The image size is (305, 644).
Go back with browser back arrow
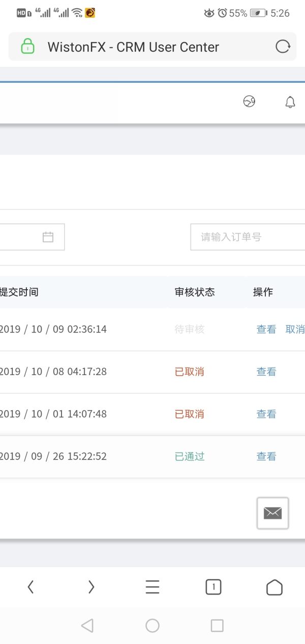coord(30,587)
